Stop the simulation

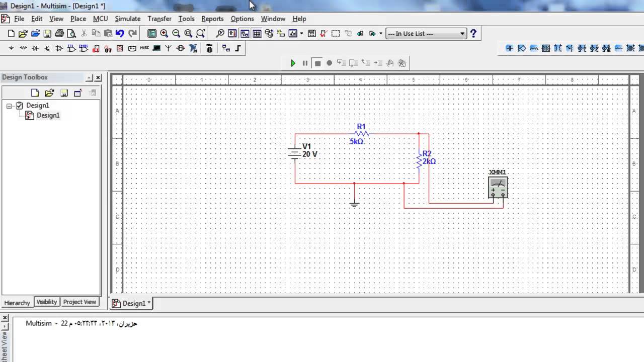coord(317,63)
